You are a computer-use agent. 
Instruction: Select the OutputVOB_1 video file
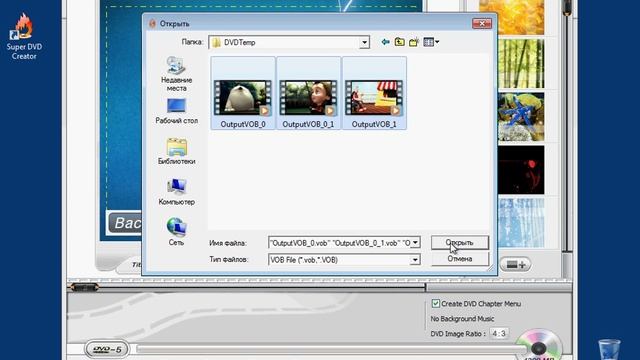tap(374, 93)
